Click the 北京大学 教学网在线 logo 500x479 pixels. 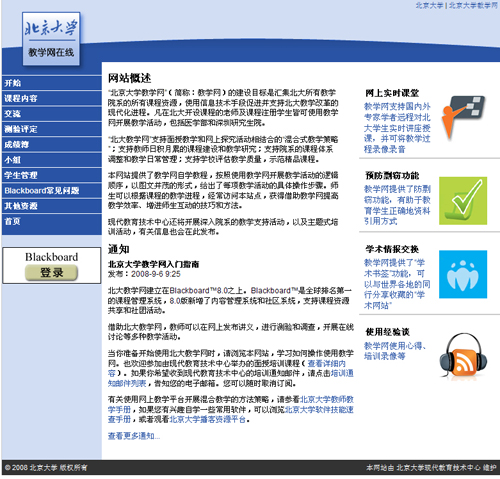51,38
